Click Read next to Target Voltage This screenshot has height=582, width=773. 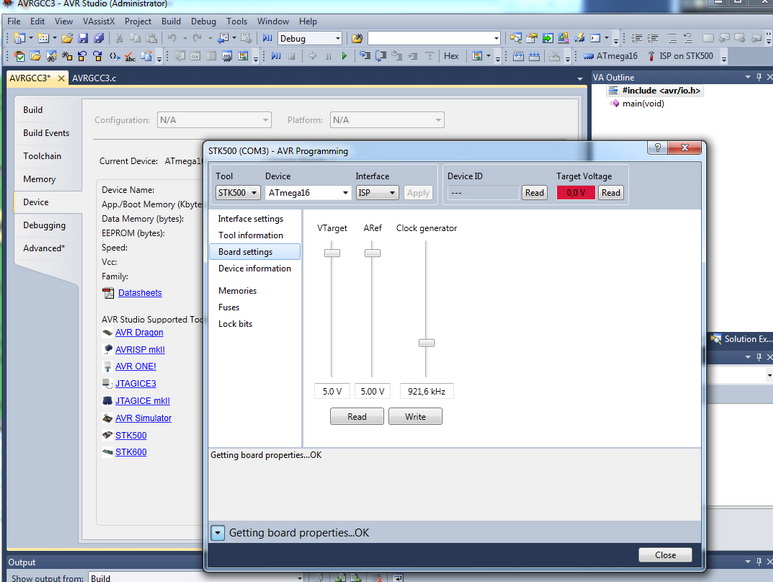click(x=610, y=193)
